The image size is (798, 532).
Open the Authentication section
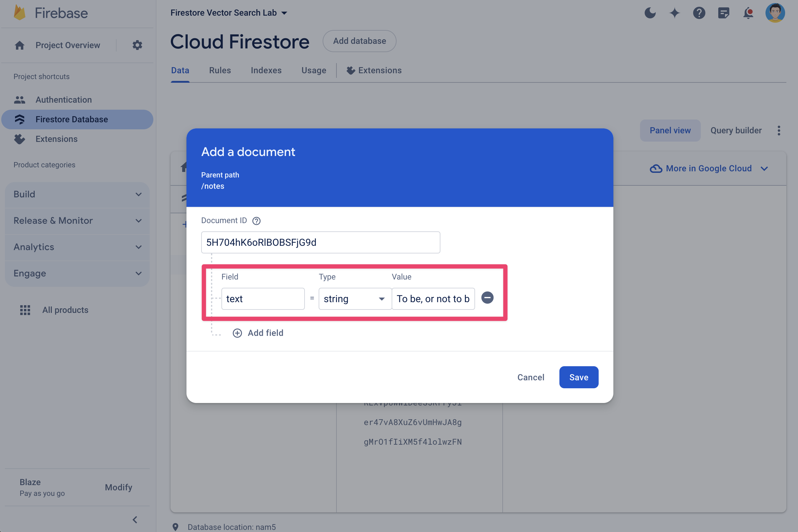click(x=63, y=99)
